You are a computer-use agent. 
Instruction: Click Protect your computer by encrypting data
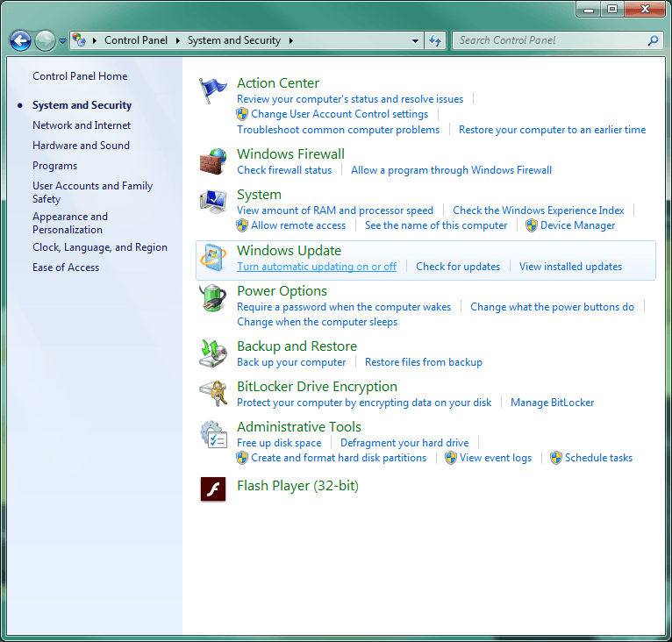click(x=364, y=403)
